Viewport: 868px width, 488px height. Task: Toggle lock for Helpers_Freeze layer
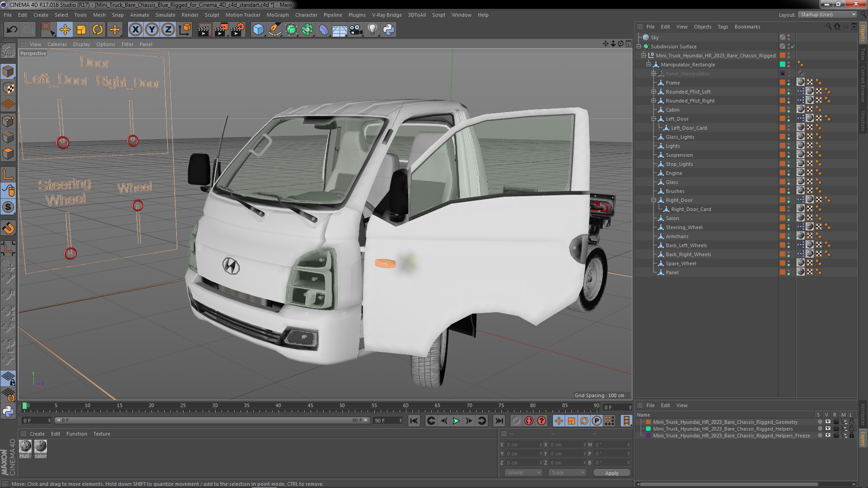click(x=852, y=436)
